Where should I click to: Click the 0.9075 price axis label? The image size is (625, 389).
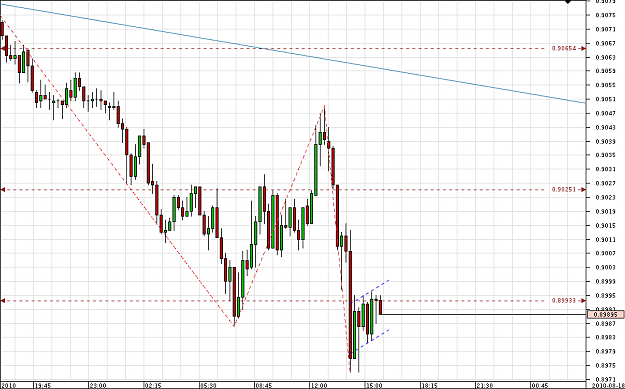605,15
